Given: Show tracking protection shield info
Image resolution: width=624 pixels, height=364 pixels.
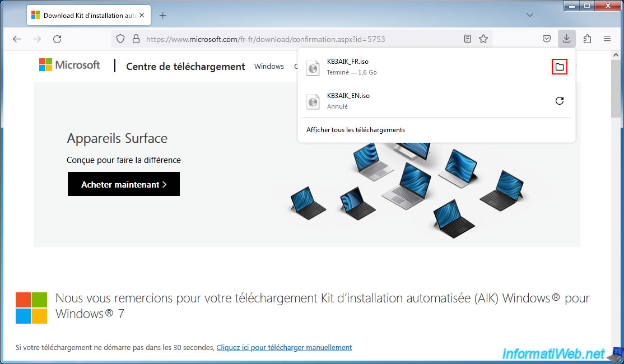Looking at the screenshot, I should click(120, 39).
